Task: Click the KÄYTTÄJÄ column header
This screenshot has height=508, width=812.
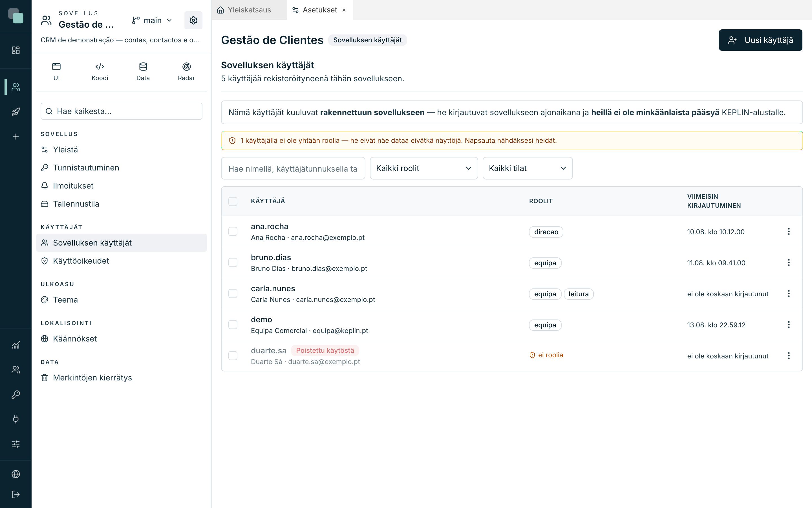Action: click(x=268, y=201)
